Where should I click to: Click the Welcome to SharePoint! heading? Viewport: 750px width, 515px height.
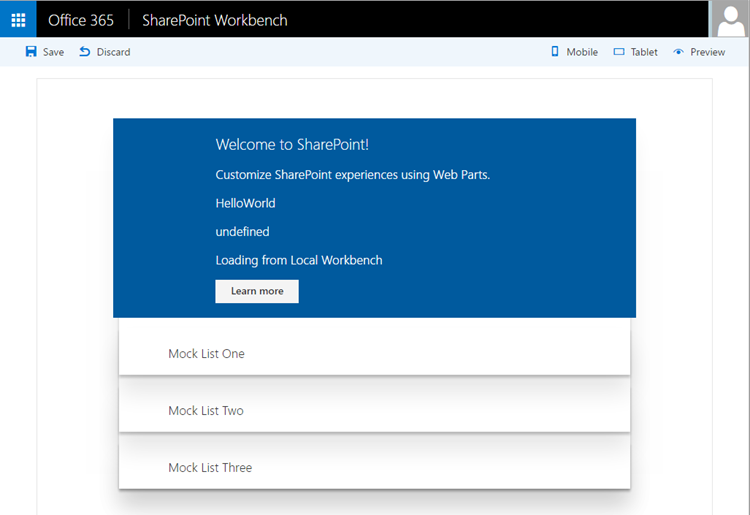pyautogui.click(x=292, y=144)
